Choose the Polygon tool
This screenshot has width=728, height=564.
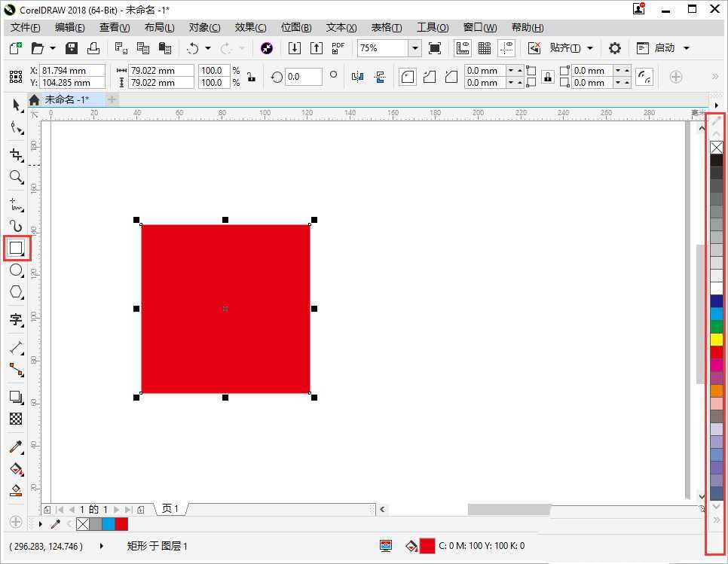[x=16, y=292]
